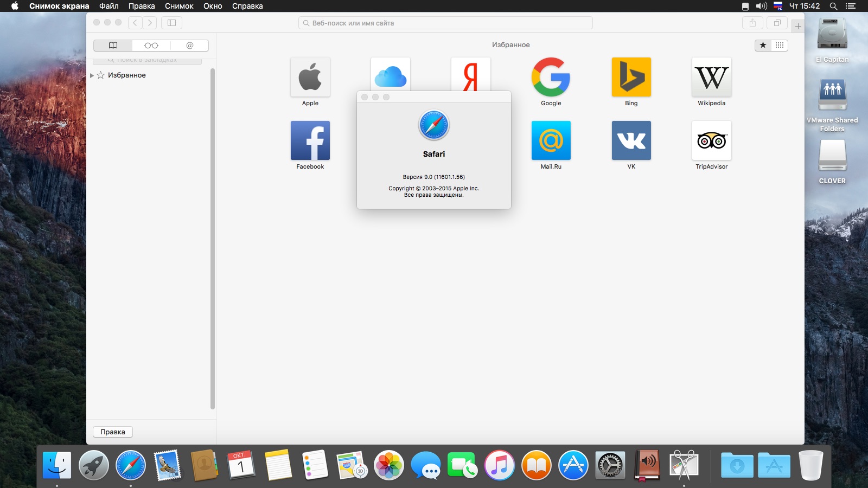Show the Bookmarks book tab
Image resolution: width=868 pixels, height=488 pixels.
tap(113, 46)
